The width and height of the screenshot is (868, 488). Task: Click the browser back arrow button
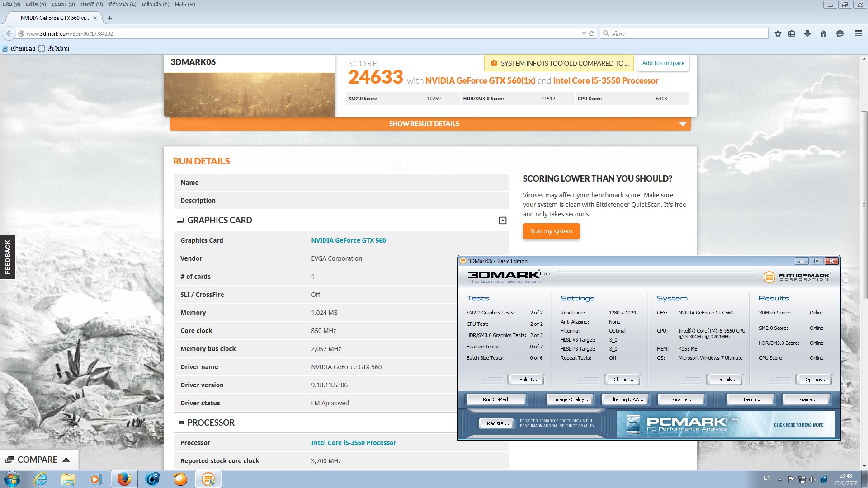point(9,33)
